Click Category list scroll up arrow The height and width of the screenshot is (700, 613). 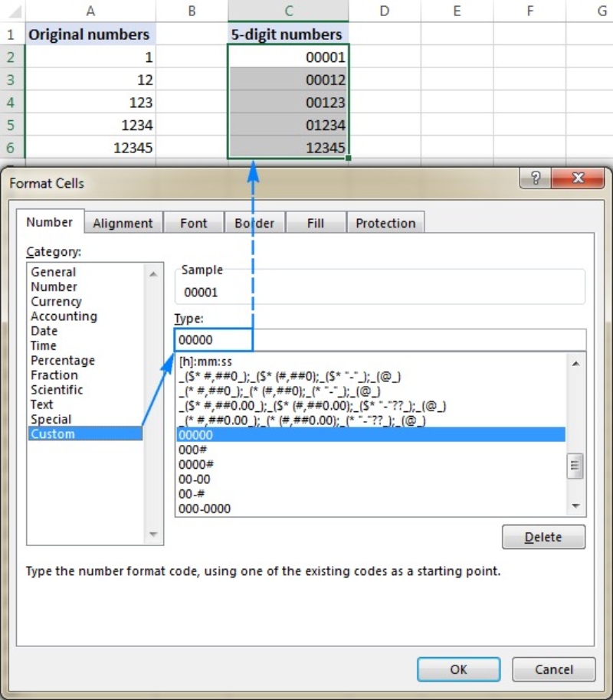(x=153, y=273)
